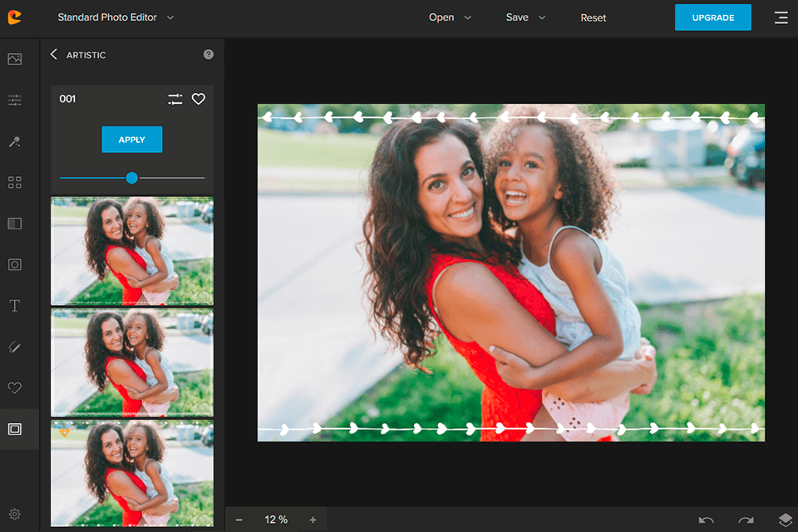Open the Overlays panel sidebar icon

coord(15,224)
